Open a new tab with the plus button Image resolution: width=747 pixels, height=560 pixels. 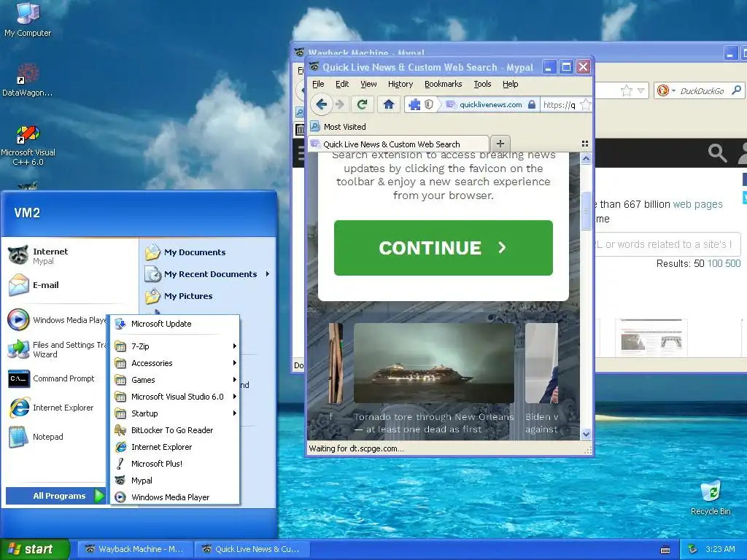(500, 144)
